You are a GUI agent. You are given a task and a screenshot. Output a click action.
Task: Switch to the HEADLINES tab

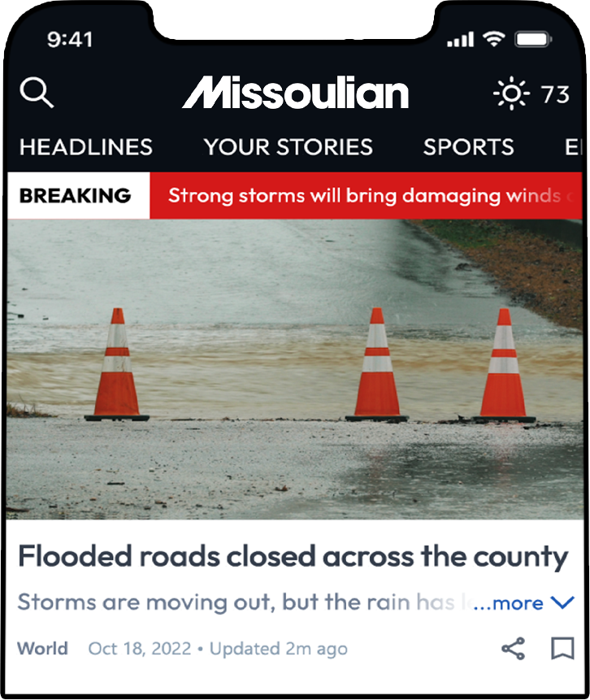tap(86, 147)
